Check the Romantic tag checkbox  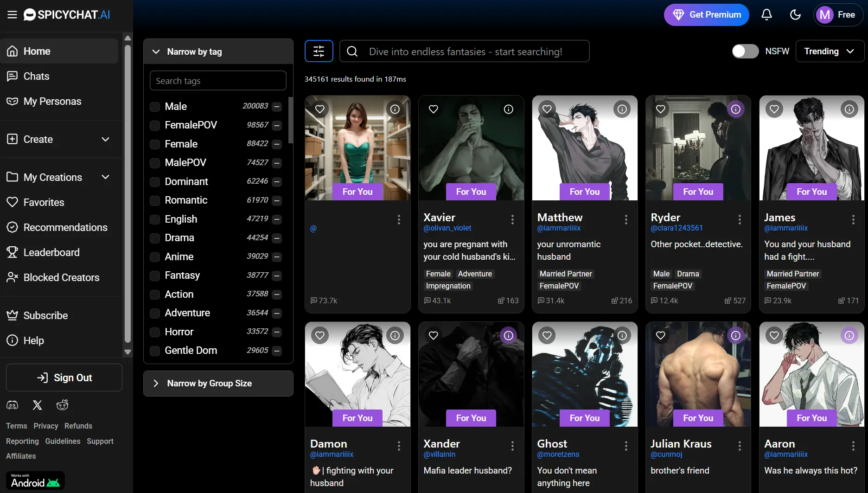pyautogui.click(x=155, y=200)
